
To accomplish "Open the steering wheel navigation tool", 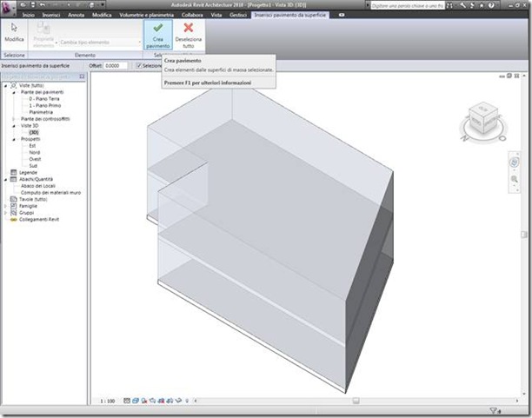I will pos(515,163).
